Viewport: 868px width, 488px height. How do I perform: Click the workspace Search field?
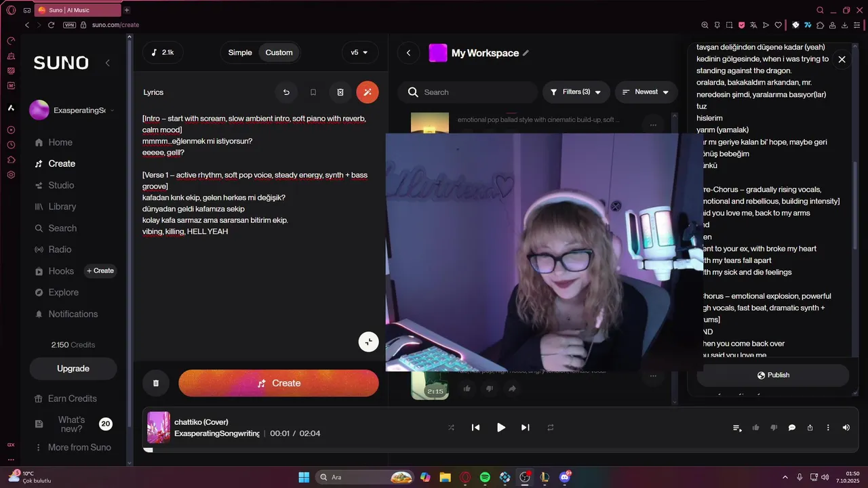tap(467, 92)
